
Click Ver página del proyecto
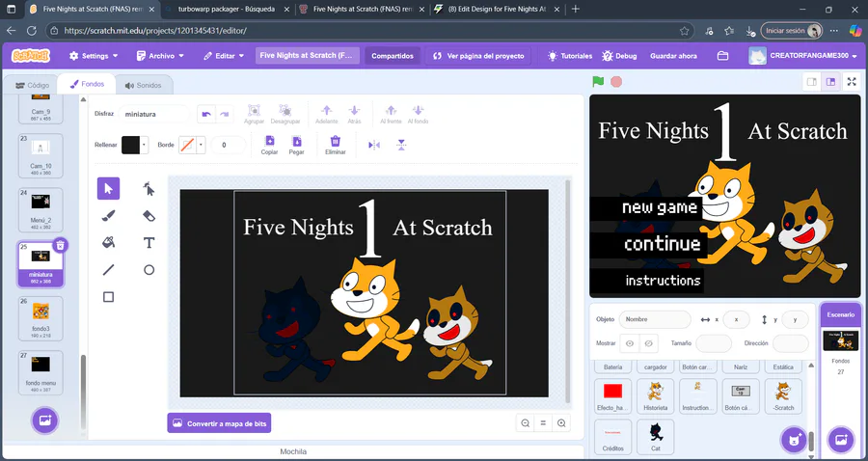[478, 56]
